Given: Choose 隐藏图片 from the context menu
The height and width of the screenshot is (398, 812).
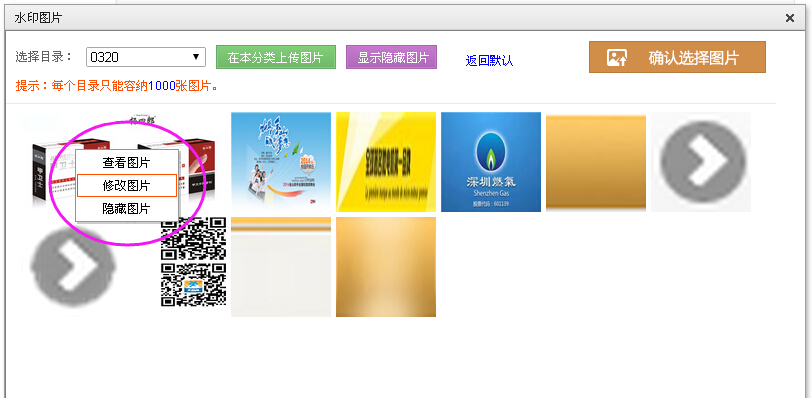Looking at the screenshot, I should 126,209.
